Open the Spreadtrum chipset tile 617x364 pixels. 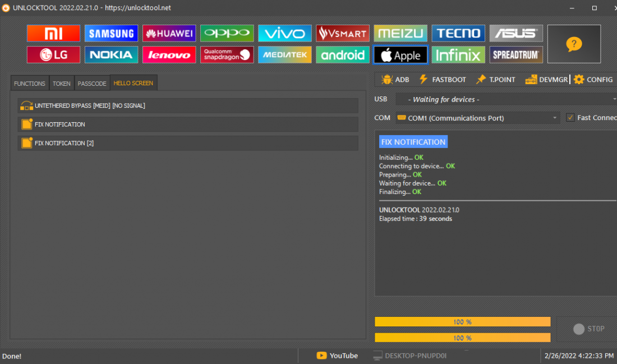click(516, 55)
